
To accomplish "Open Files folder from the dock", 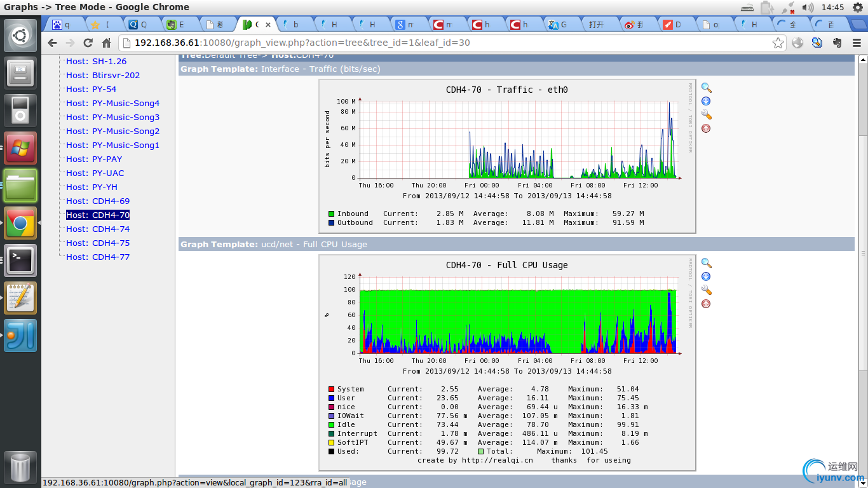I will (x=20, y=186).
